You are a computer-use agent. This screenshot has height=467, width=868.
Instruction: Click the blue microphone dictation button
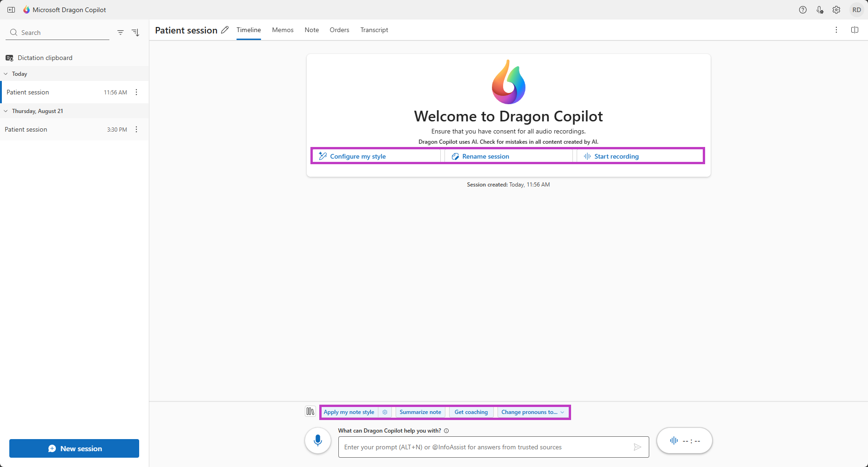[x=318, y=440]
